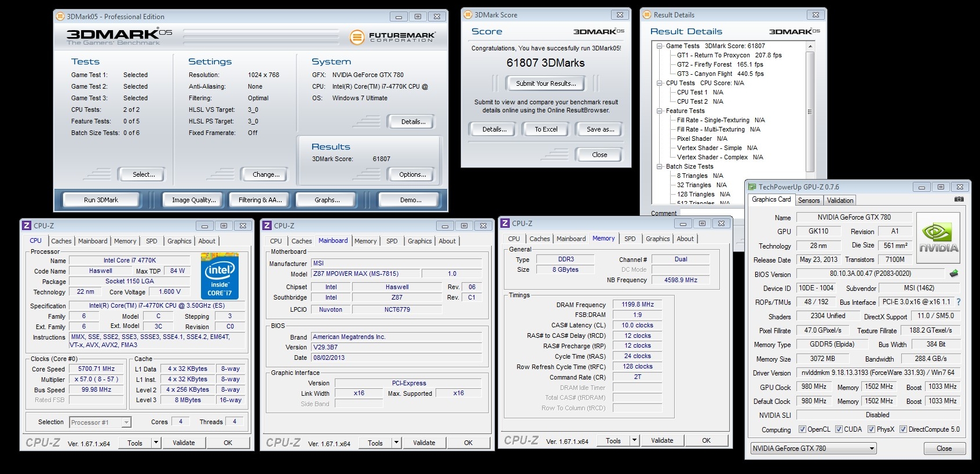Click the GPU-Z screenshot camera icon

[x=959, y=199]
